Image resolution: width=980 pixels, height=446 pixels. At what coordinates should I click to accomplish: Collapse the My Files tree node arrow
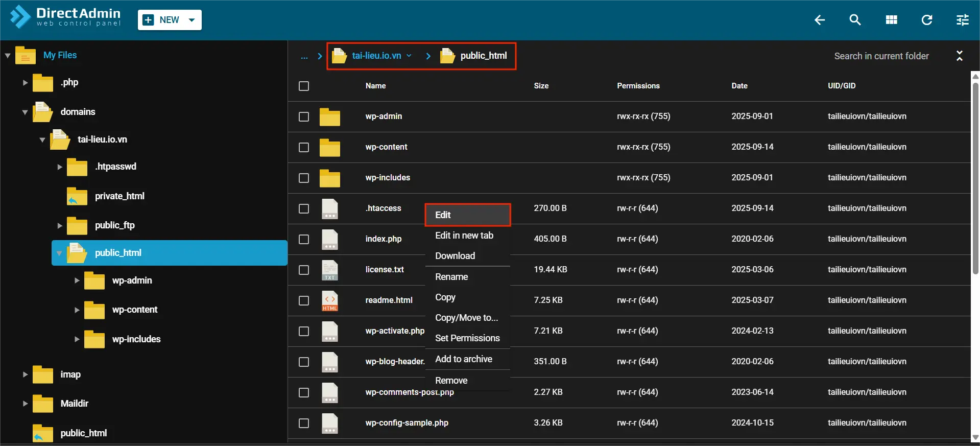pos(8,55)
